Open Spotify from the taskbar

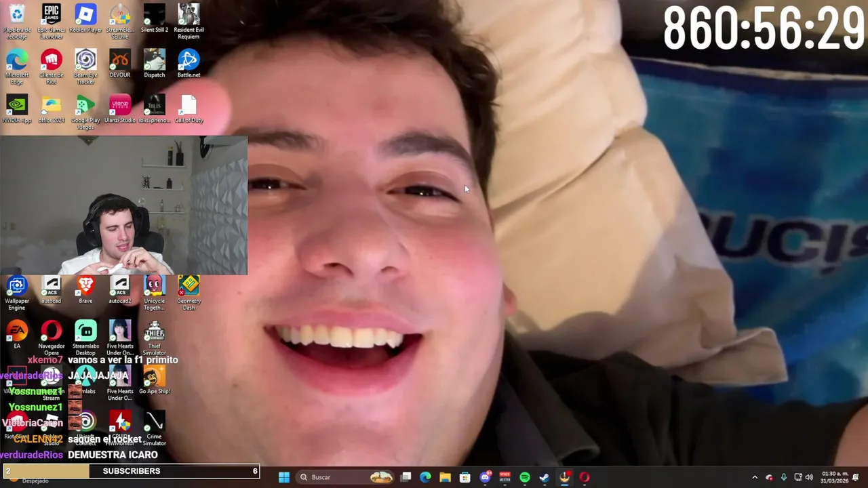(x=525, y=477)
